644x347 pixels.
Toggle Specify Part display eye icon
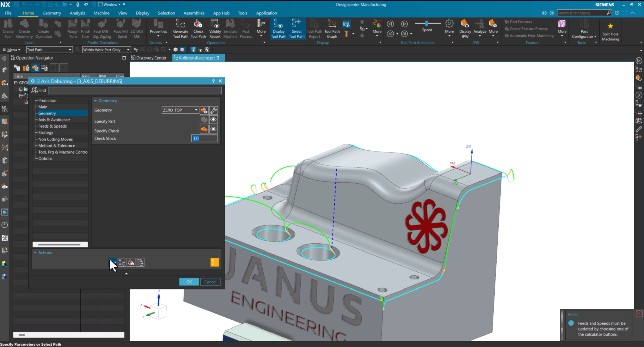point(213,120)
